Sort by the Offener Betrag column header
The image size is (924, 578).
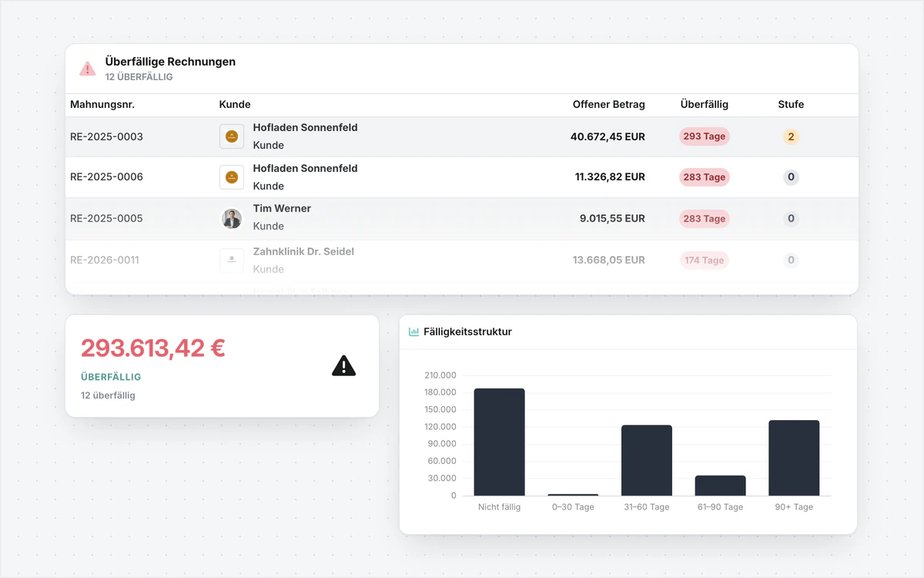click(609, 105)
